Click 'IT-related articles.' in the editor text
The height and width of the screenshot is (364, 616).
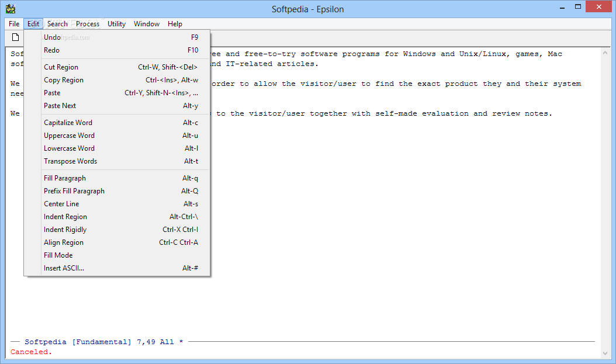[271, 64]
